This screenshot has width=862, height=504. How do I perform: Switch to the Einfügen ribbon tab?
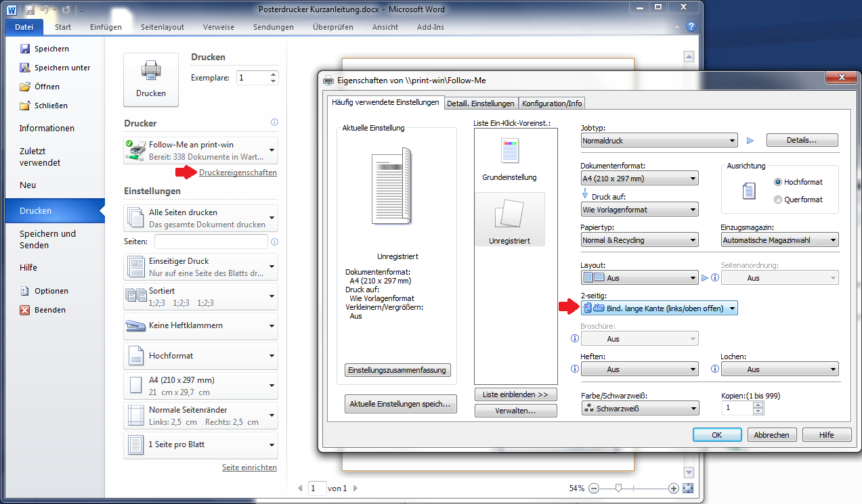pos(106,27)
